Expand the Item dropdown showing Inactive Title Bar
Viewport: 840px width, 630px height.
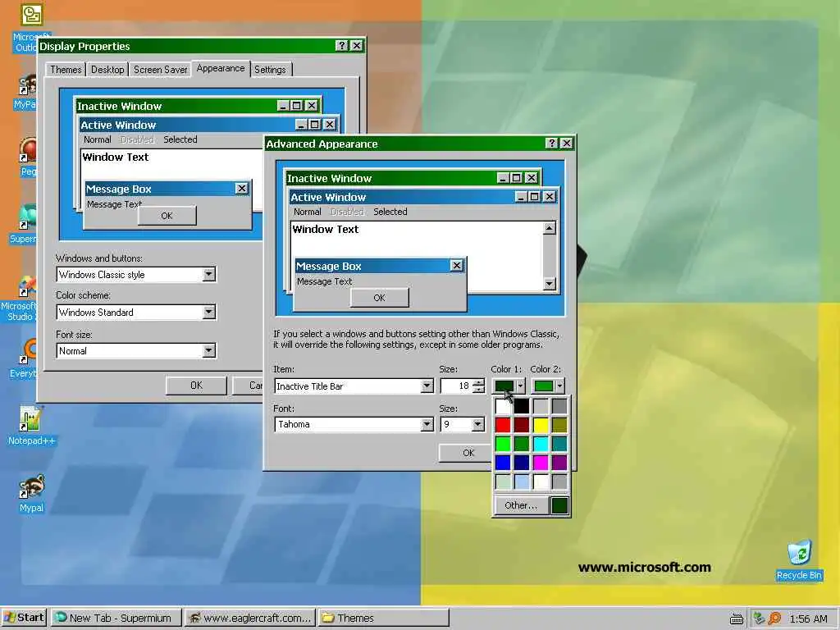(x=427, y=386)
